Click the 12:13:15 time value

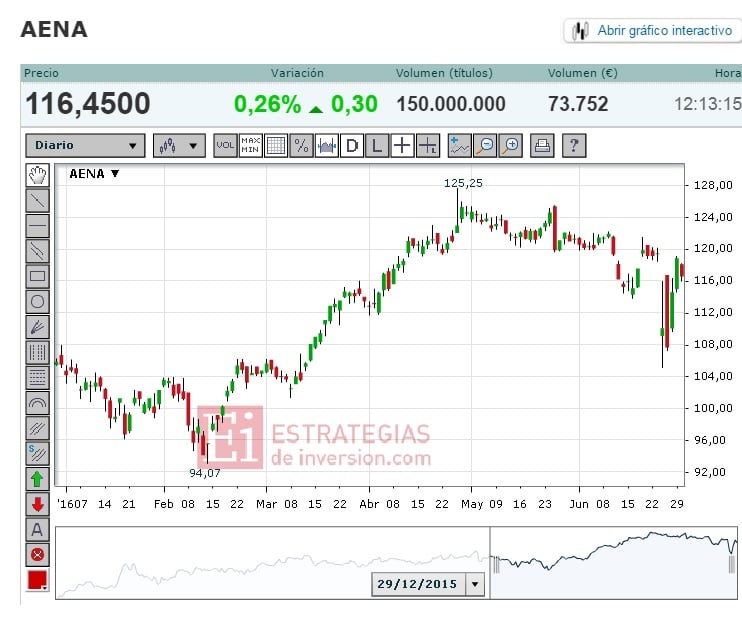707,104
